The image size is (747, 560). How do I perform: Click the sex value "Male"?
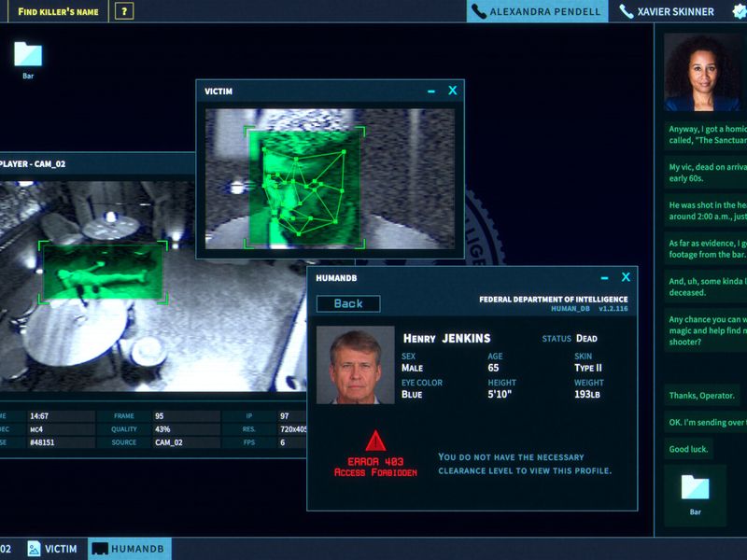click(412, 368)
